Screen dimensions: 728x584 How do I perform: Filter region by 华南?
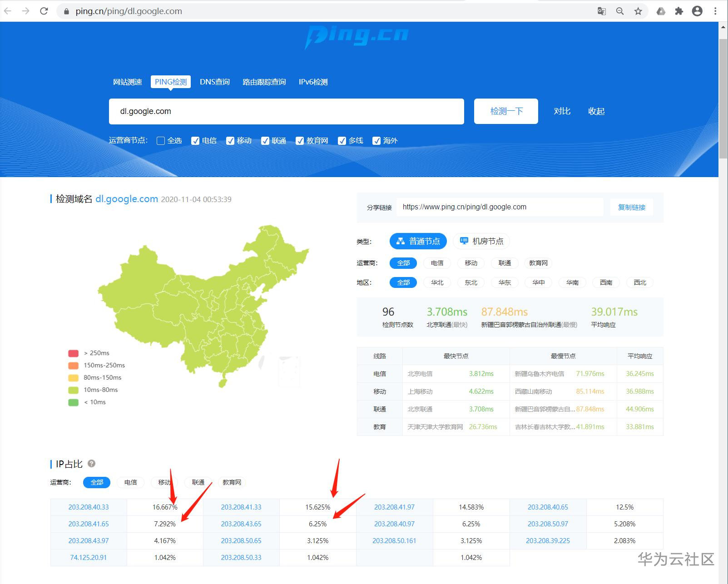click(573, 282)
